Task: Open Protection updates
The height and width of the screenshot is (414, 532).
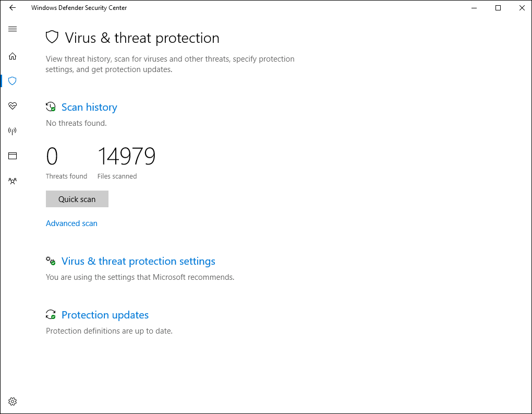Action: pos(105,315)
